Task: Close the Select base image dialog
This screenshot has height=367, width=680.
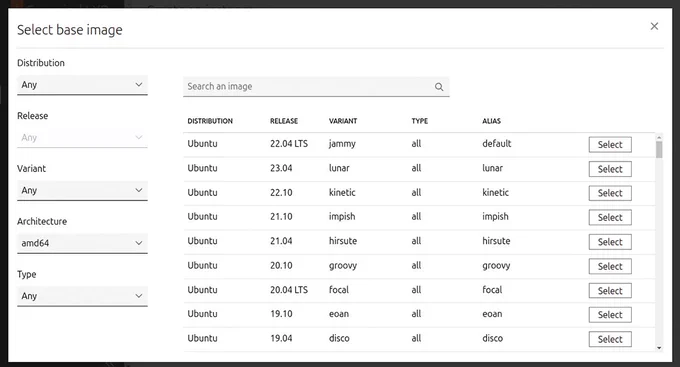Action: 654,26
